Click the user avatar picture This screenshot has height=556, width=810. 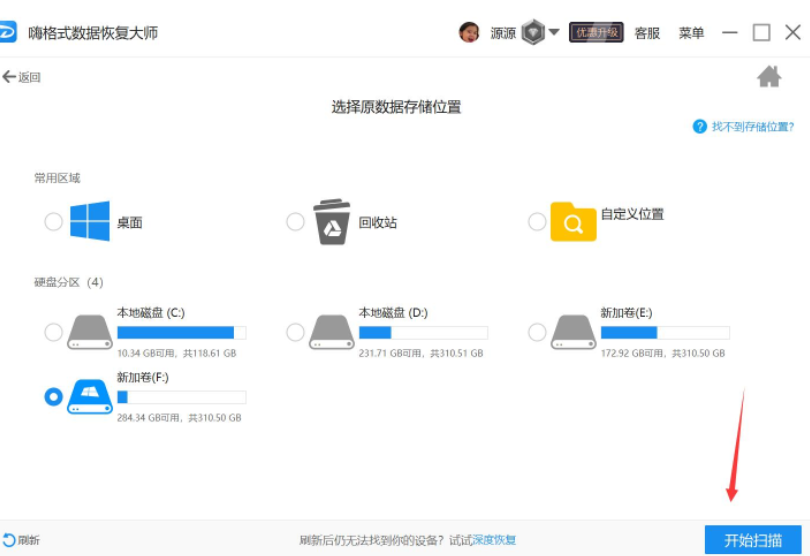(x=469, y=32)
